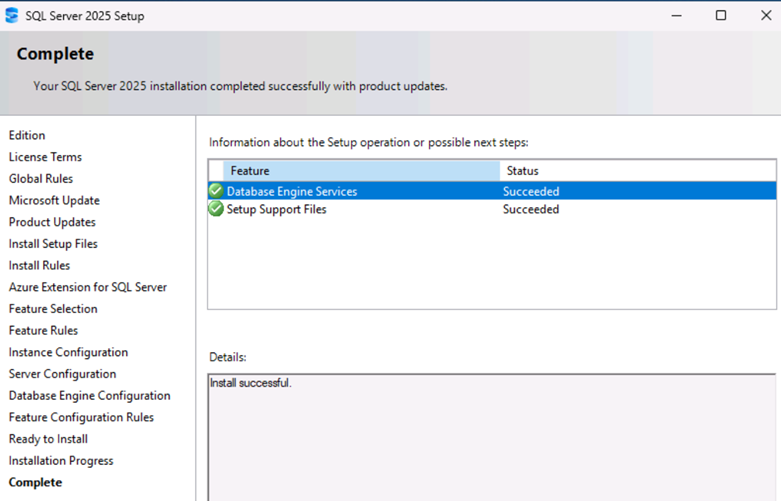Click the Installation Progress step

[x=61, y=461]
